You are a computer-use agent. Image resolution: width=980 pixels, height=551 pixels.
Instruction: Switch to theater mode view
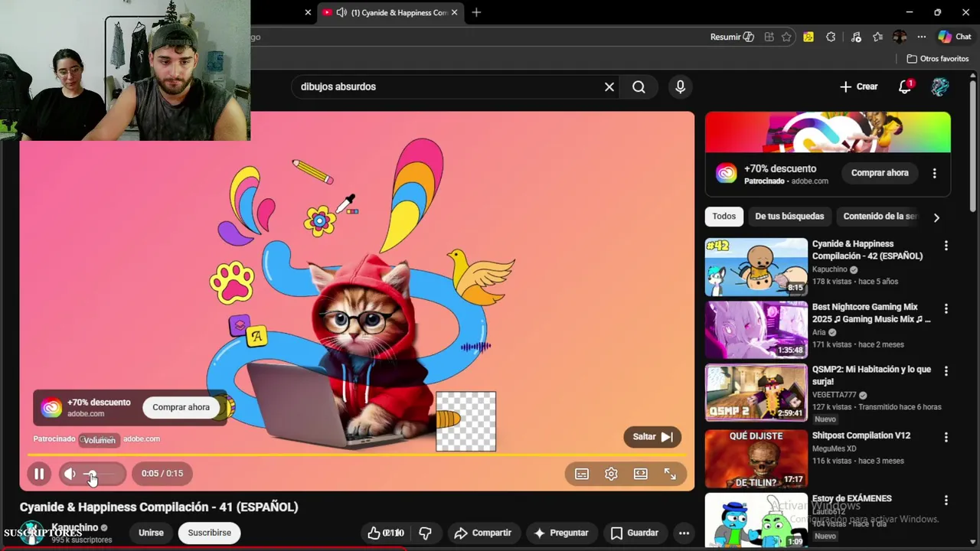tap(641, 474)
